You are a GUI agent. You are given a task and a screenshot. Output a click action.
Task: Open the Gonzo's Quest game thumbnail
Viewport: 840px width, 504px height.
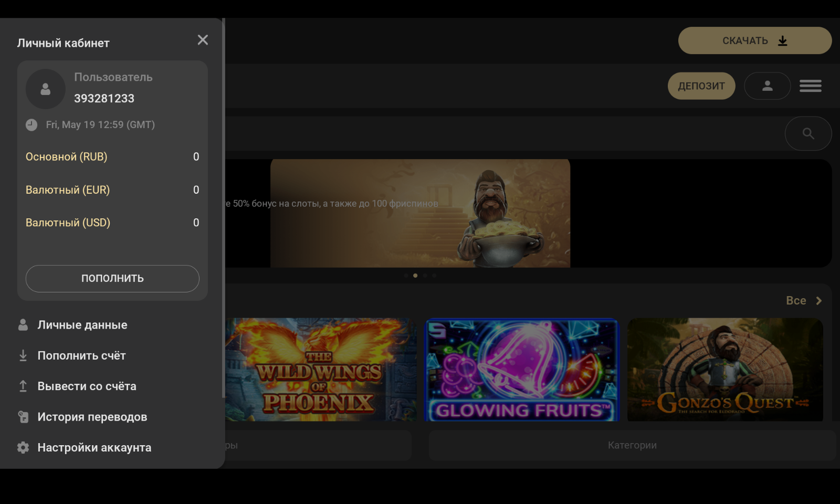pyautogui.click(x=725, y=369)
